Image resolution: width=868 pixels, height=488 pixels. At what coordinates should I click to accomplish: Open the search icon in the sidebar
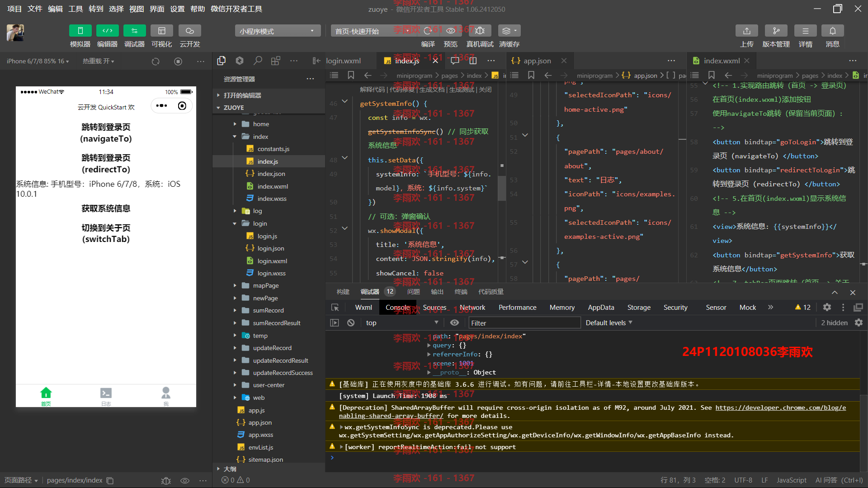[x=258, y=61]
